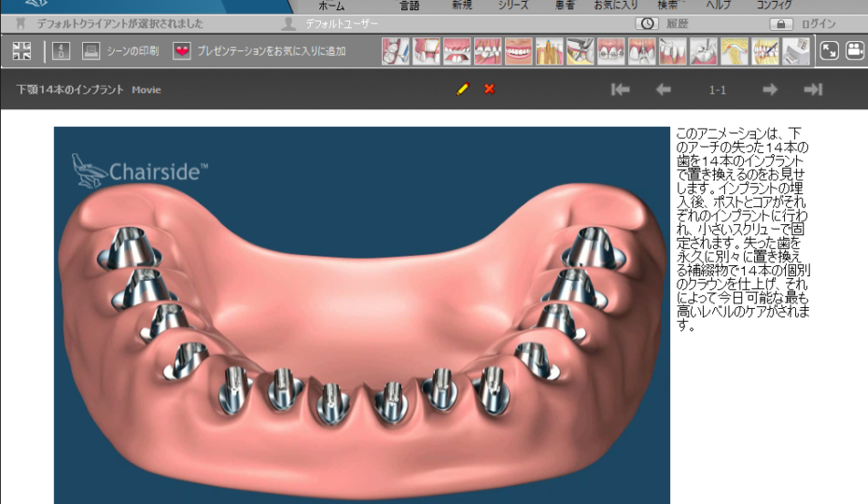Viewport: 868px width, 504px height.
Task: Open the jaw joint TMJ category icon
Action: [734, 51]
